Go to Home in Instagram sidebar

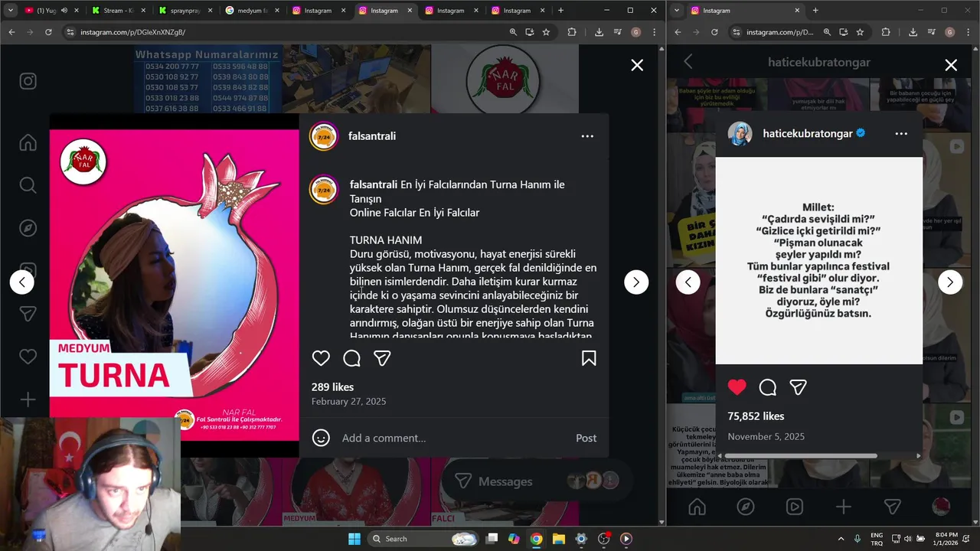coord(28,142)
